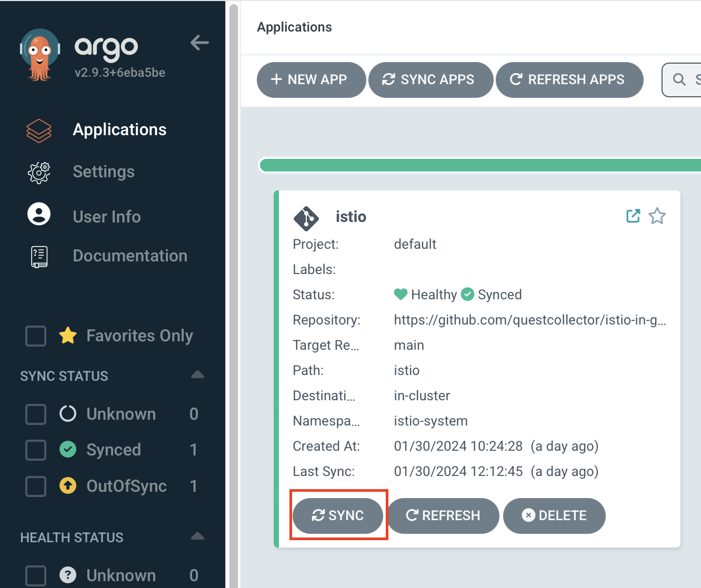Mark istio as favorite with star icon

pos(657,216)
